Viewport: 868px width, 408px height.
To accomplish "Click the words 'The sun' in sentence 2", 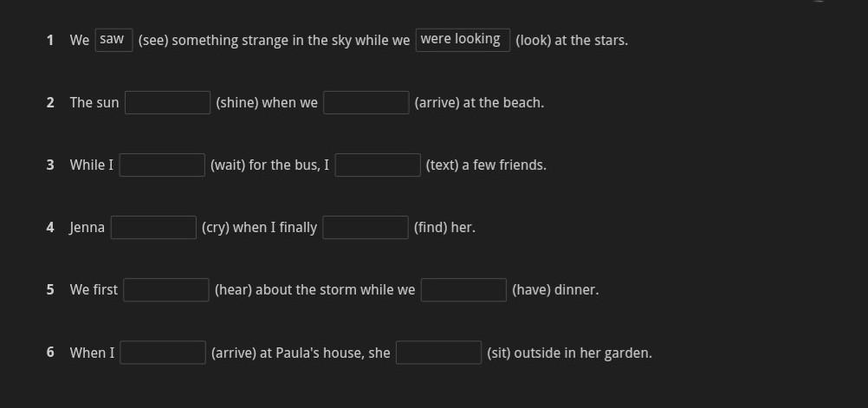I will pyautogui.click(x=94, y=102).
